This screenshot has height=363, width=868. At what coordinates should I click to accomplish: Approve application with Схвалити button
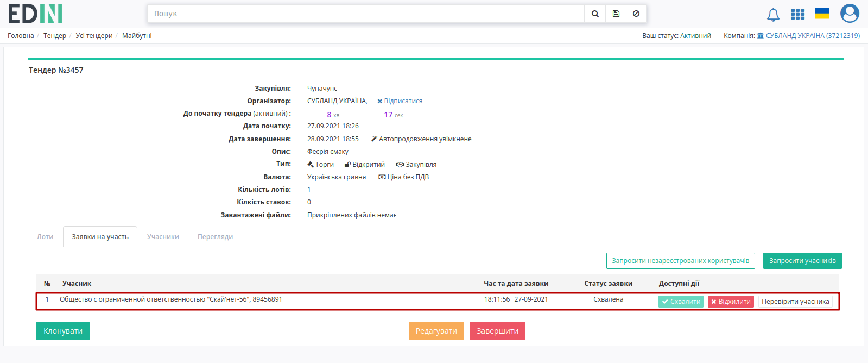[x=681, y=302]
